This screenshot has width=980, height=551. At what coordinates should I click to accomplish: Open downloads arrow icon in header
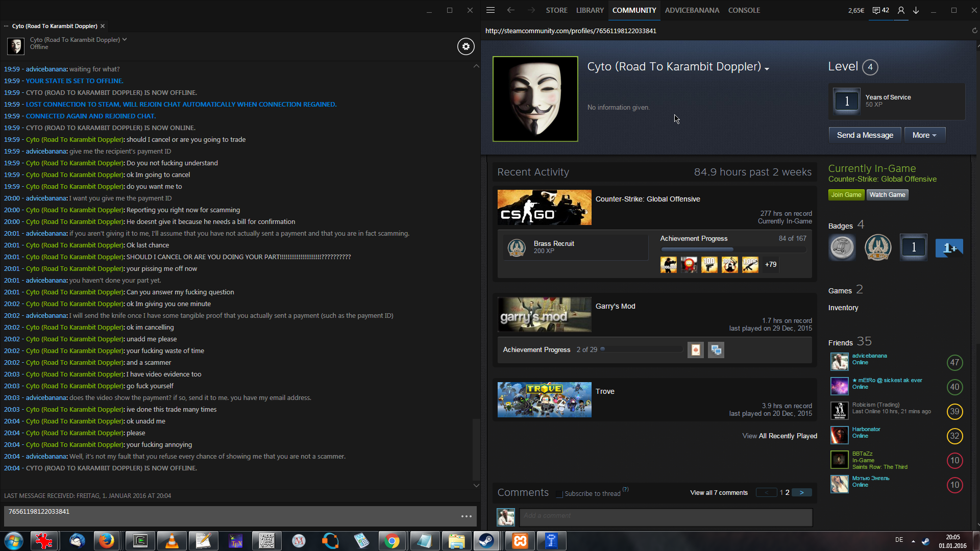(x=916, y=10)
